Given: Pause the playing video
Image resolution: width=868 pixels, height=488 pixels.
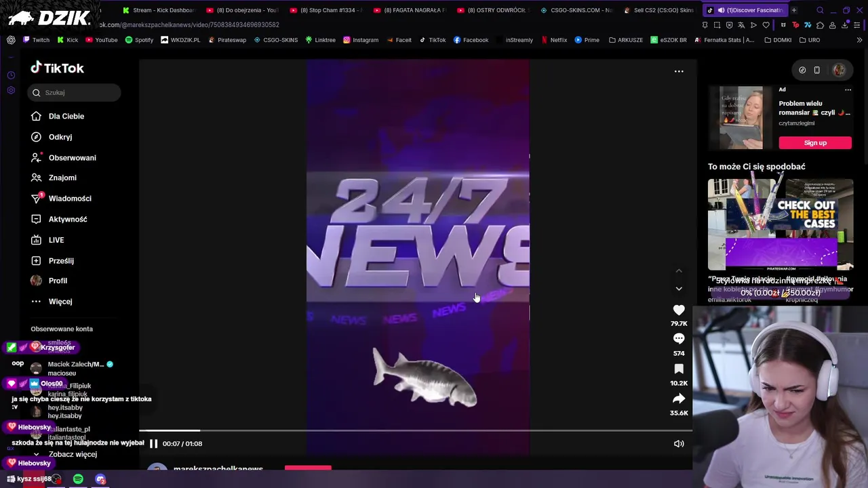Looking at the screenshot, I should click(x=153, y=443).
